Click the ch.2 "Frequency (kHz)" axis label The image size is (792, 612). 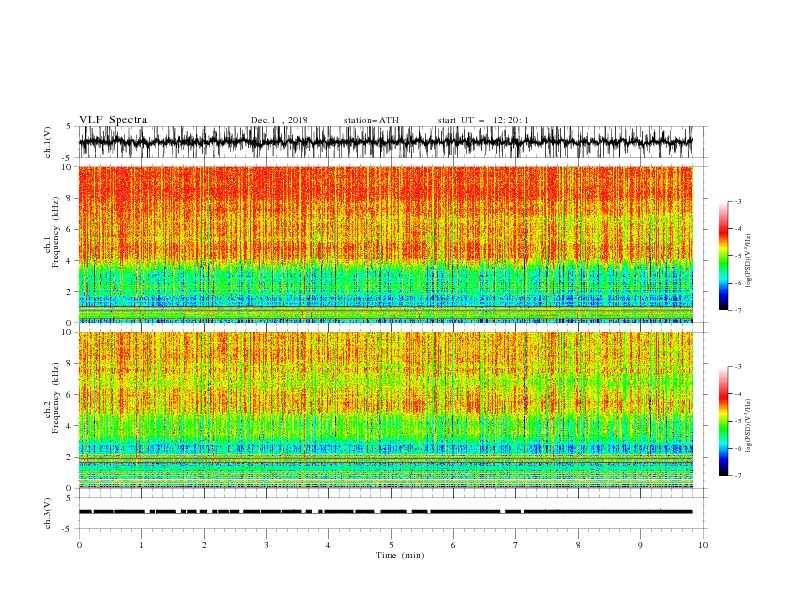click(x=56, y=398)
